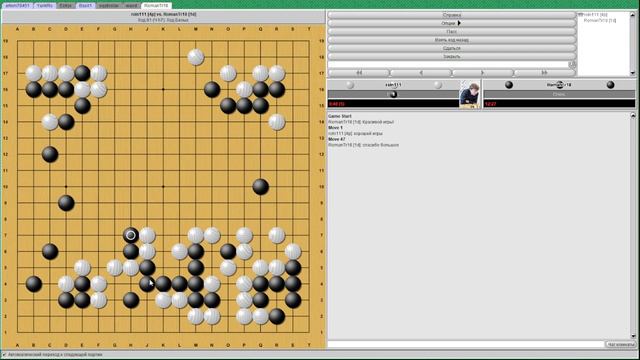Focus the chat input at the bottom

[x=466, y=344]
